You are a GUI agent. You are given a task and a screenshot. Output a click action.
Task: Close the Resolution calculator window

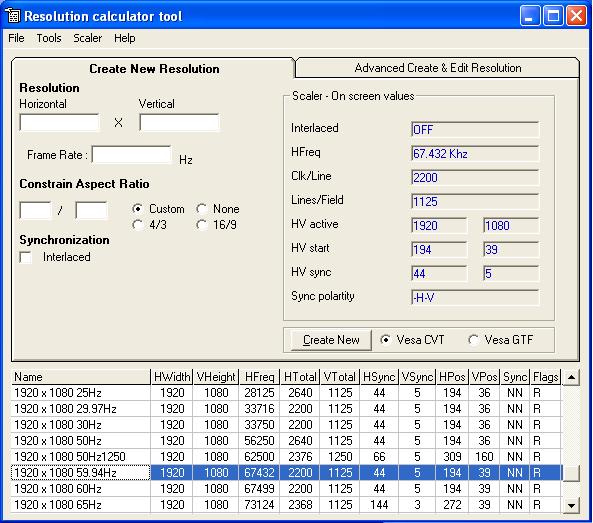(576, 16)
